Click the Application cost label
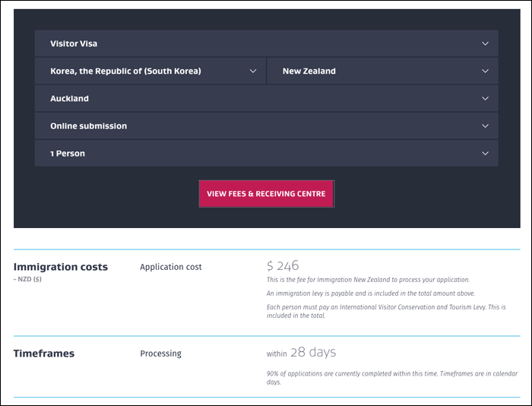Viewport: 532px width, 406px height. (x=171, y=267)
